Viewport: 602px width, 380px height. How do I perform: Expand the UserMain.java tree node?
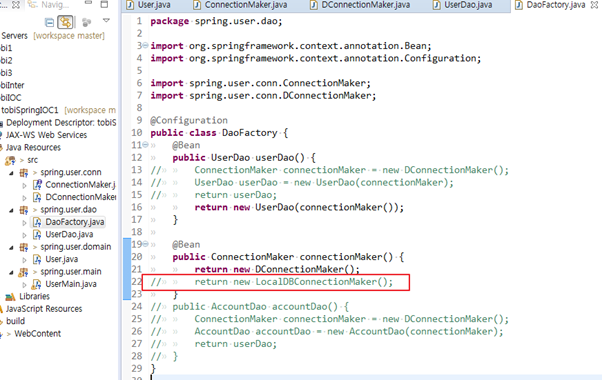pyautogui.click(x=24, y=285)
